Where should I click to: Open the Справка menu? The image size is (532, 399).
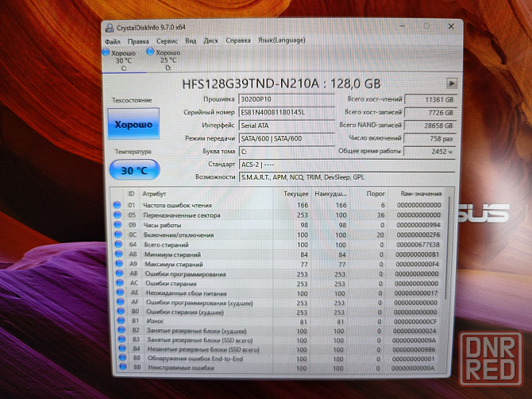coord(238,41)
